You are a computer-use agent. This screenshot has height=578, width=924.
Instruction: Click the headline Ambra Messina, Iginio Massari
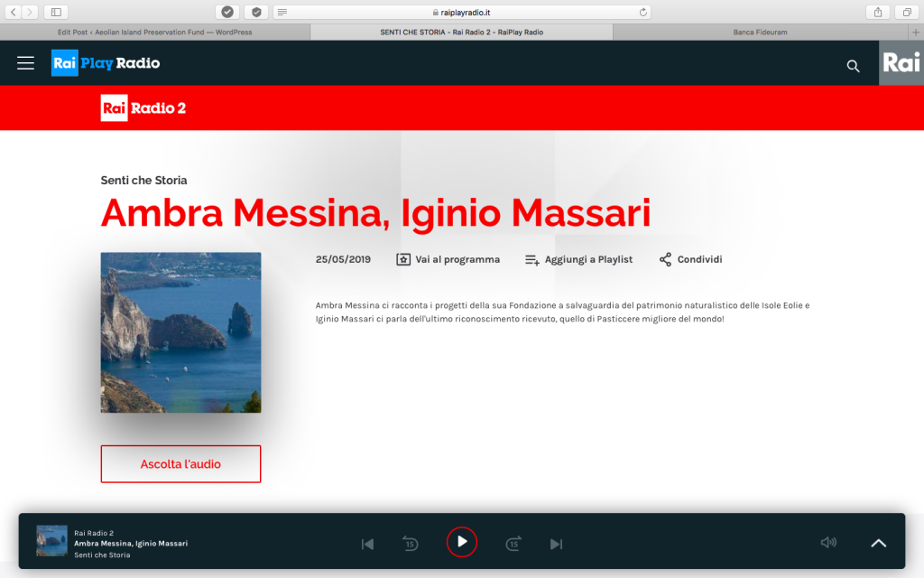click(376, 213)
